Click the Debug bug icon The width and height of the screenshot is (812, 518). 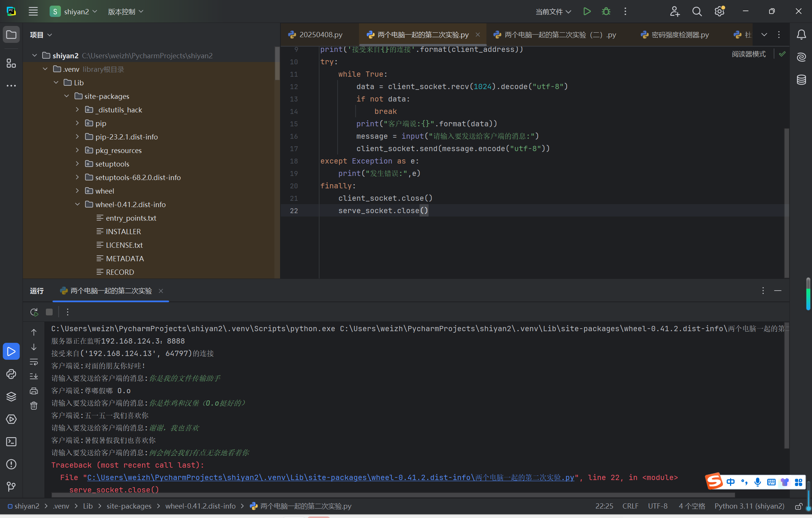click(x=606, y=11)
